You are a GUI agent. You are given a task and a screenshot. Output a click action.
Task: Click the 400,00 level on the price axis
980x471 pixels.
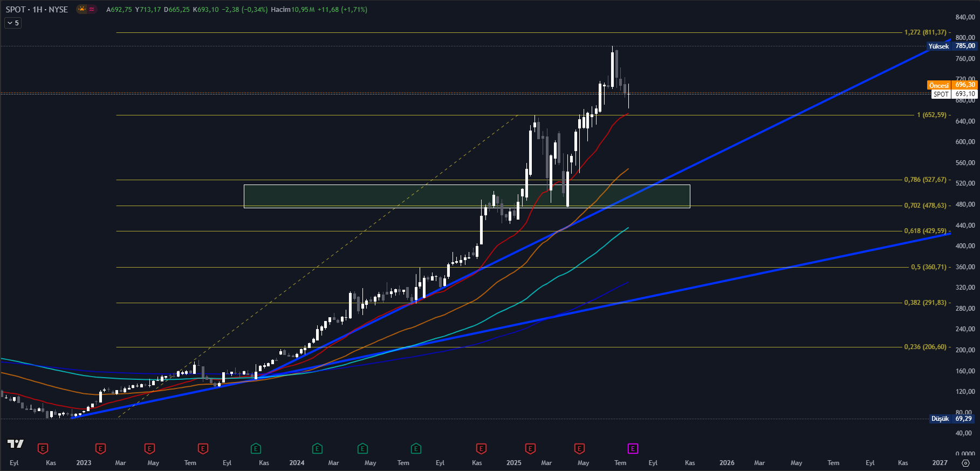pos(965,246)
